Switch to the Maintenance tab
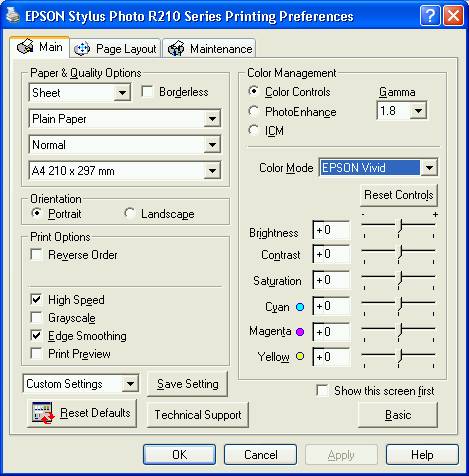Screen dimensions: 469x476 [x=209, y=49]
